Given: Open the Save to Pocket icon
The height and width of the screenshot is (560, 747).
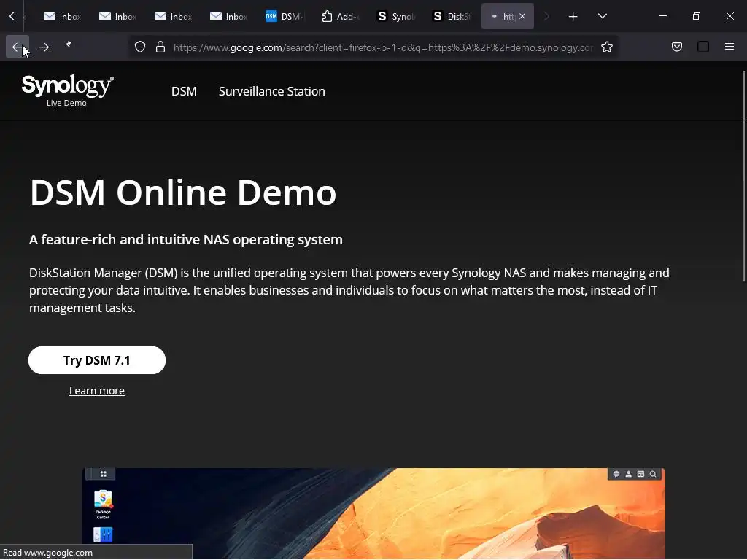Looking at the screenshot, I should point(677,47).
